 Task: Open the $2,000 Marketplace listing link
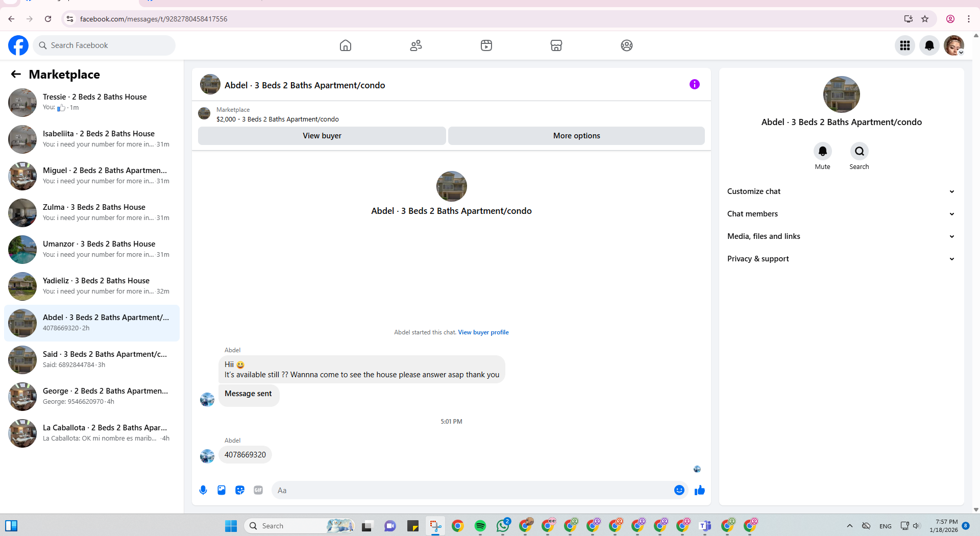tap(278, 119)
